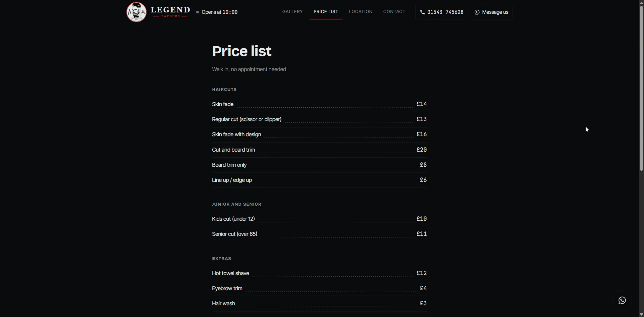Click the Message us button

[491, 12]
